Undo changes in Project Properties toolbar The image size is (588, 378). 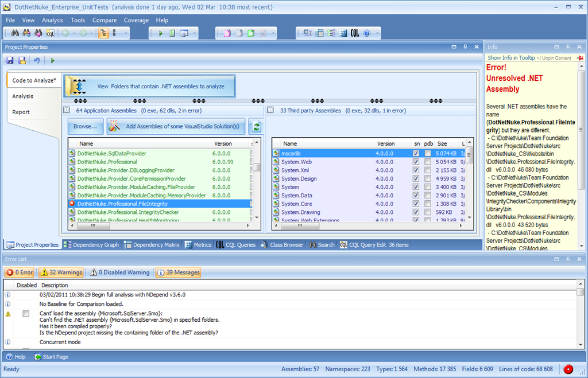click(37, 60)
